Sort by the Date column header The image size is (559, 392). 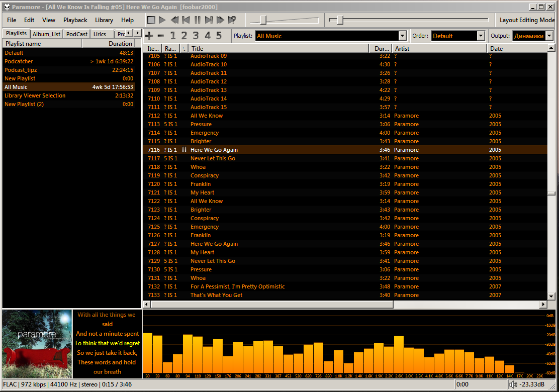[517, 48]
